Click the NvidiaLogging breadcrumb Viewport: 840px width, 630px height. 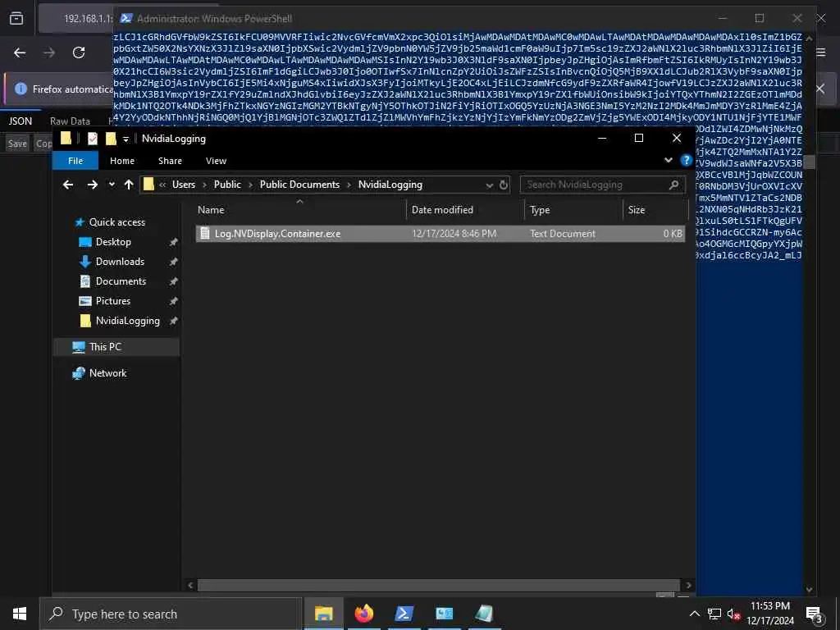(390, 185)
